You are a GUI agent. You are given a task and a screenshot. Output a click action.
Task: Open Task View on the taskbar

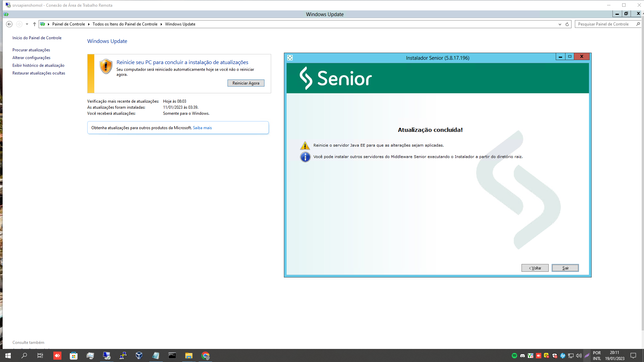pos(40,356)
